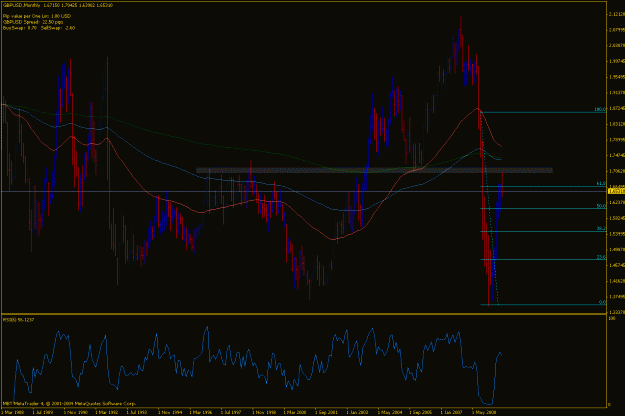Click the 1 Sep 2005 date label
This screenshot has height=416, width=625.
(421, 412)
